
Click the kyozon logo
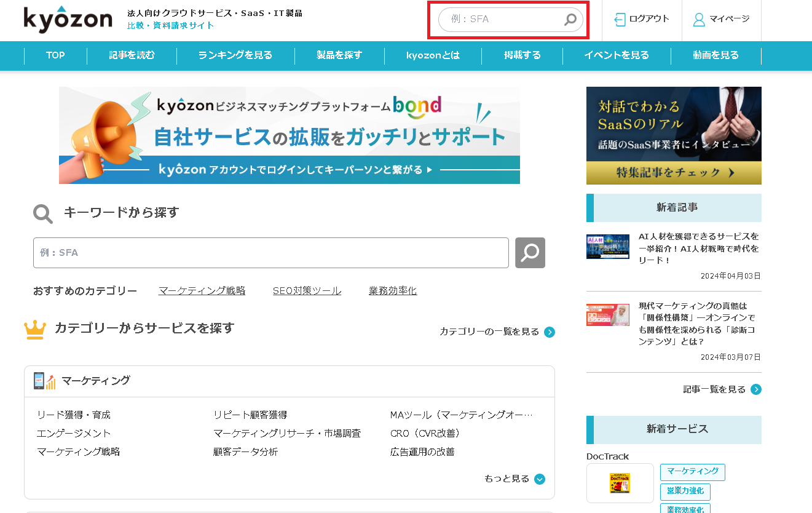pyautogui.click(x=68, y=19)
